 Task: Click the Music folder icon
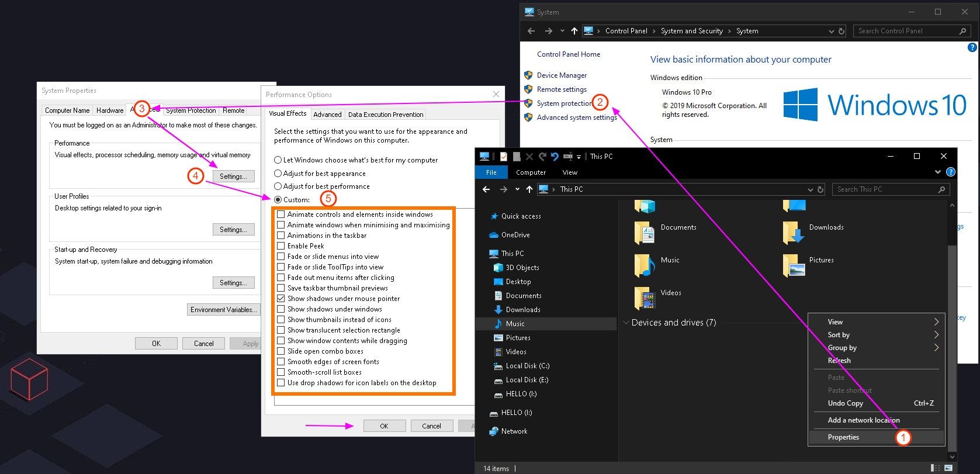[645, 265]
